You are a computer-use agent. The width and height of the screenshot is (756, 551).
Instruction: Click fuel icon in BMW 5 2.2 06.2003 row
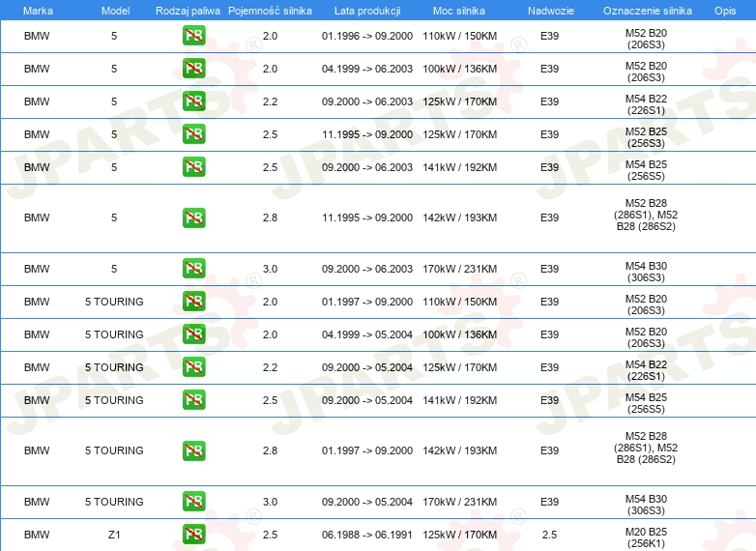[193, 101]
